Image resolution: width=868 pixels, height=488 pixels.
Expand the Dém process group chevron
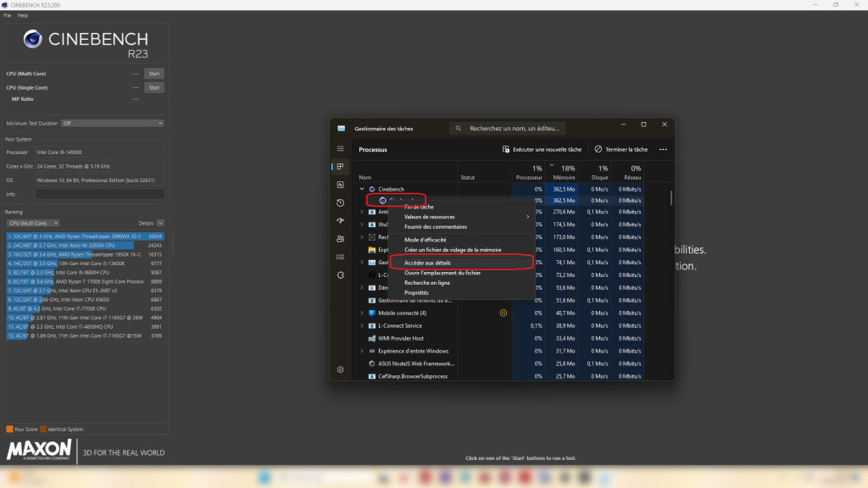click(362, 288)
